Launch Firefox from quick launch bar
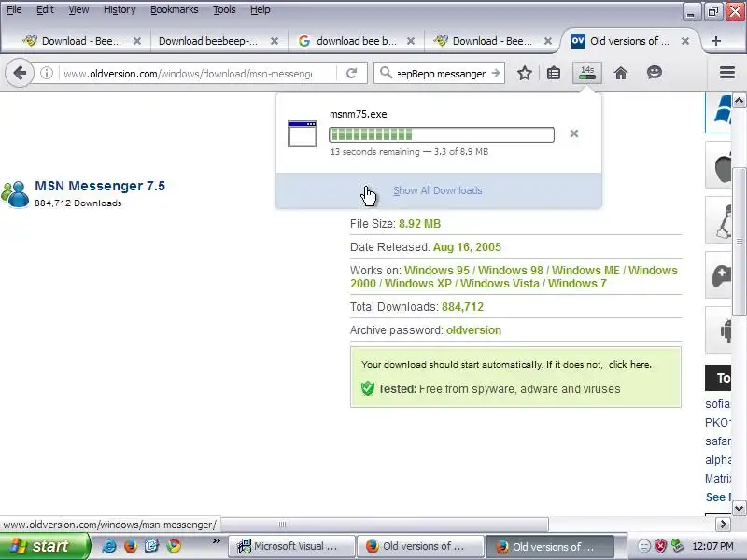 (x=130, y=546)
